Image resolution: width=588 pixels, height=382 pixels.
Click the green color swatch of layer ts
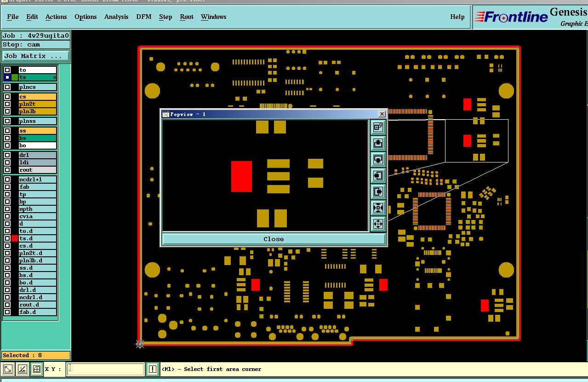[15, 77]
